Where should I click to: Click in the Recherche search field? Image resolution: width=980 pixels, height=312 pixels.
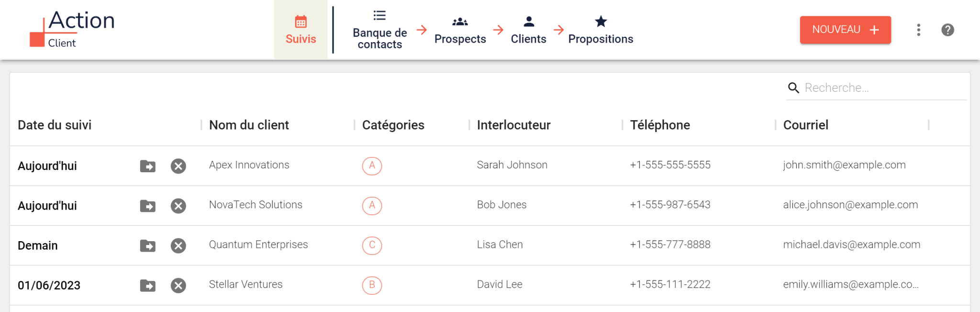pos(883,88)
